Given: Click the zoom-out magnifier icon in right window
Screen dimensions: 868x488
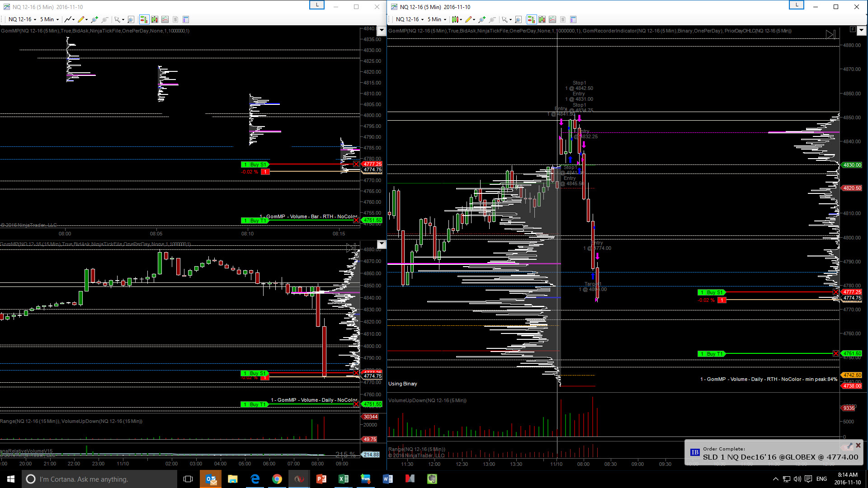Looking at the screenshot, I should tap(492, 19).
